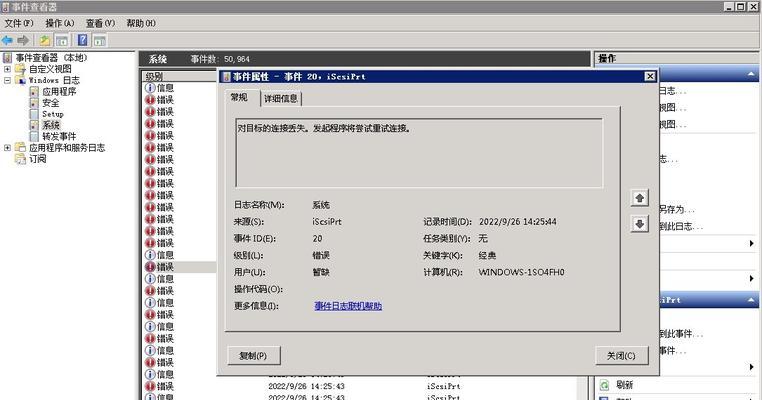Click the source value iScsiPrt in the dialog

(x=327, y=222)
